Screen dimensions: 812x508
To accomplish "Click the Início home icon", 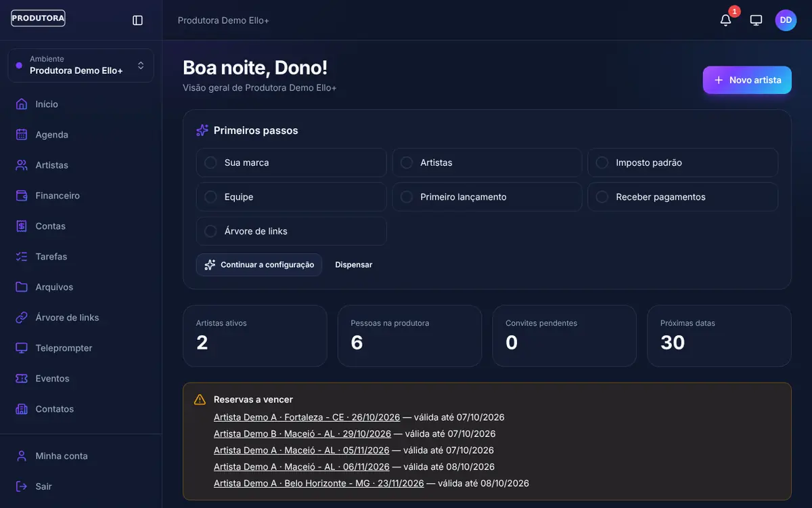I will [x=22, y=104].
